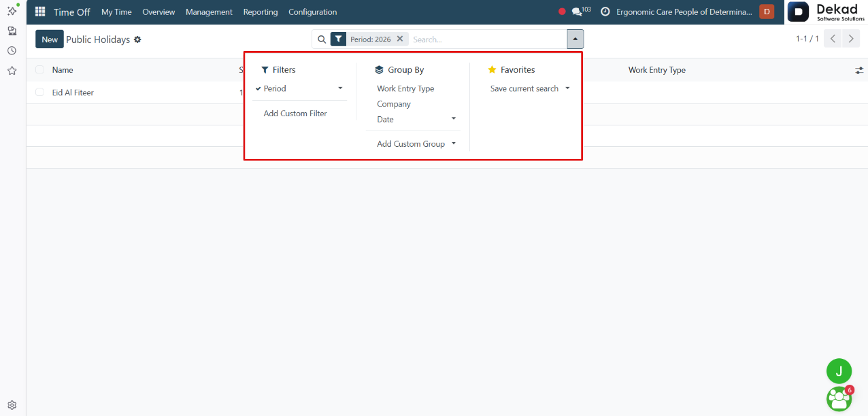This screenshot has width=868, height=416.
Task: Group by Work Entry Type
Action: [405, 88]
